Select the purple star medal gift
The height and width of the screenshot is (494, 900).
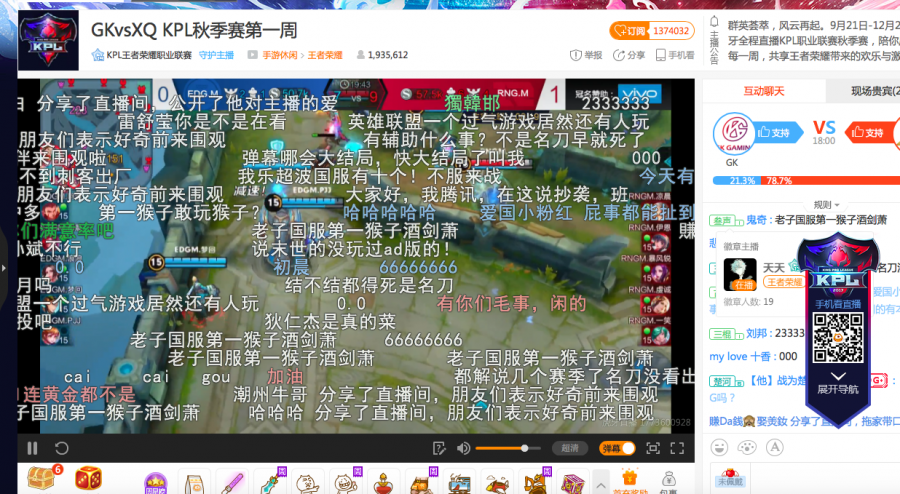click(156, 483)
